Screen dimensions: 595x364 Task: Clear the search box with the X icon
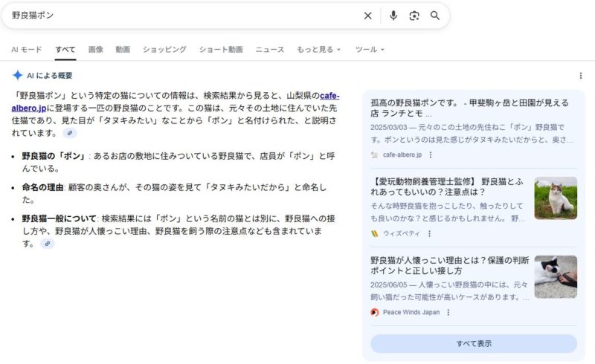[x=367, y=16]
